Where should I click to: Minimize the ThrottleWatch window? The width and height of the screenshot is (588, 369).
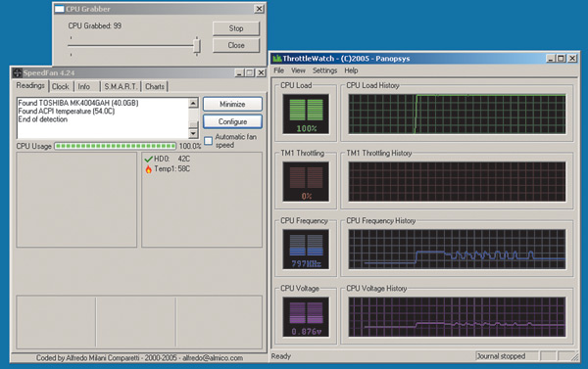[550, 59]
